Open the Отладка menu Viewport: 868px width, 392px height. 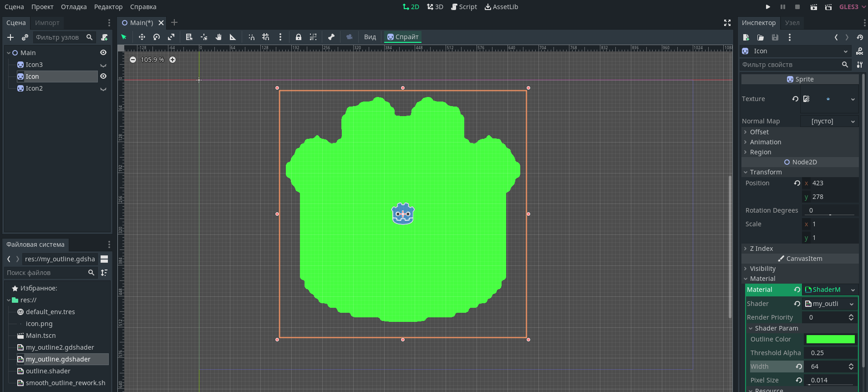(x=74, y=7)
